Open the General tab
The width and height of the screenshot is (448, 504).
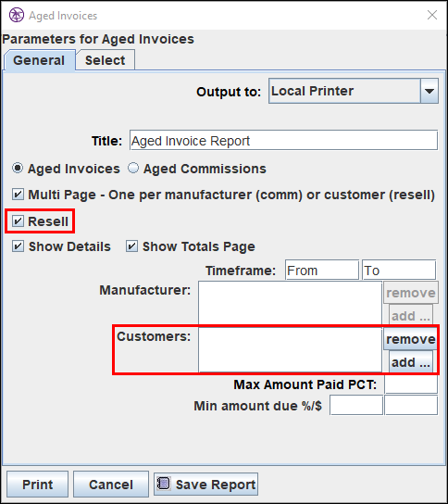point(39,60)
